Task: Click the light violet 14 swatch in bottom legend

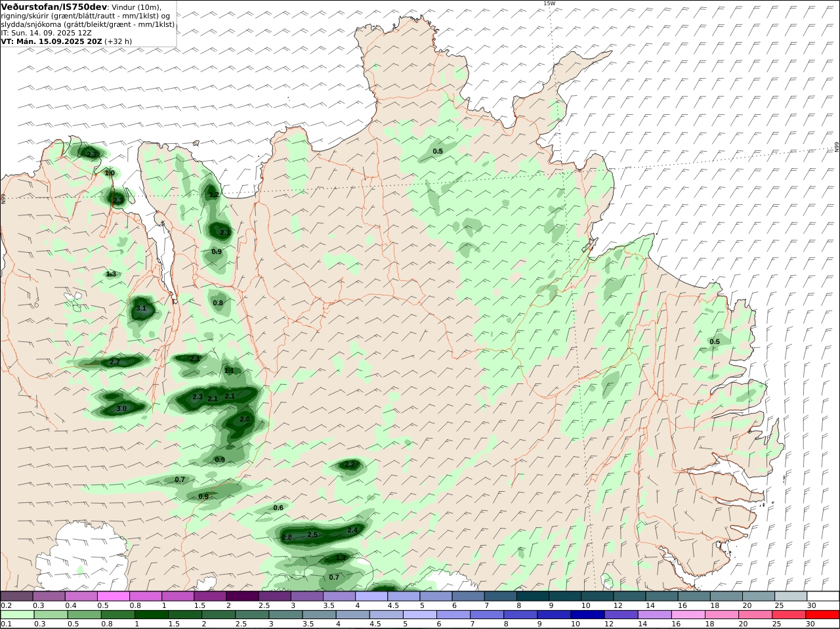Action: coord(655,615)
